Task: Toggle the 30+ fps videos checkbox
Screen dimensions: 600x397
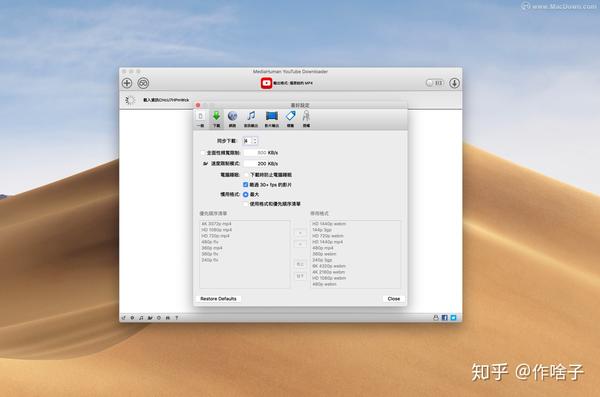Action: click(246, 185)
